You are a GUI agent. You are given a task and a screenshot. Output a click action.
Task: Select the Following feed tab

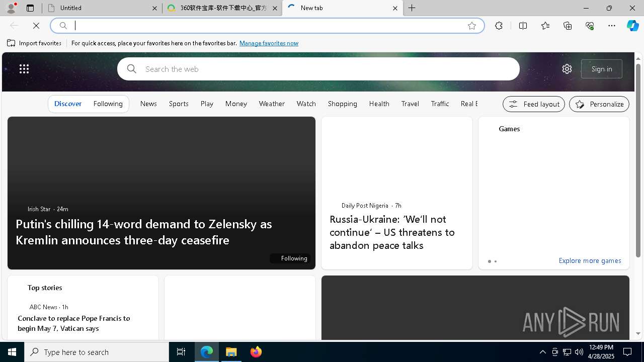tap(108, 104)
